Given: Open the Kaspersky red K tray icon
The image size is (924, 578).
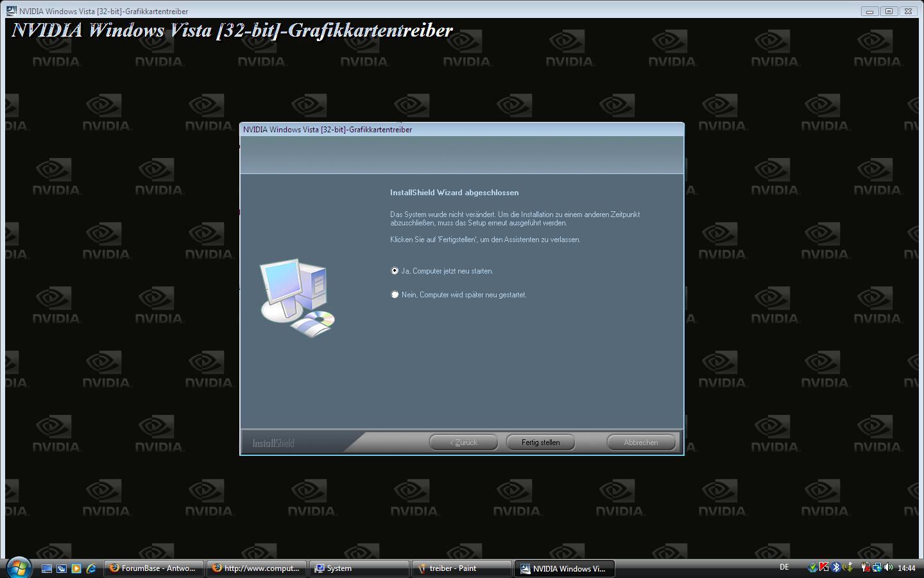Looking at the screenshot, I should click(x=824, y=567).
